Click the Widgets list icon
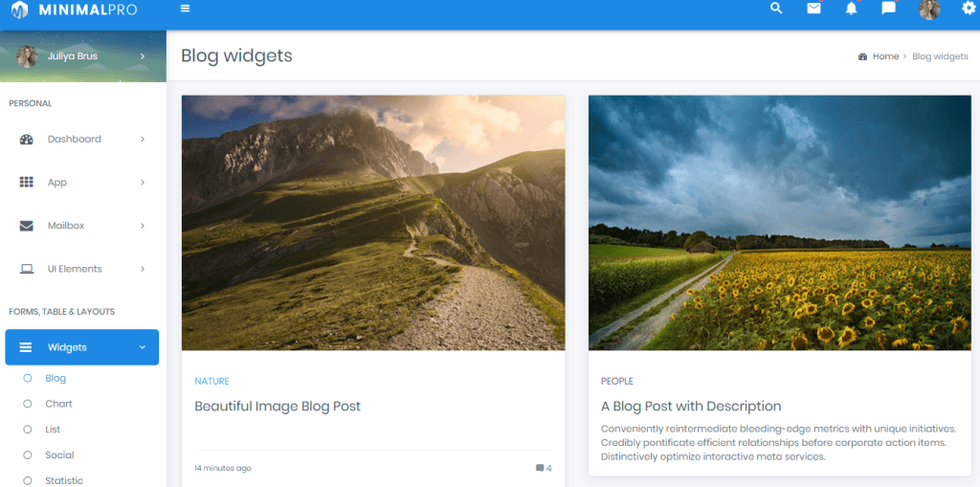Image resolution: width=980 pixels, height=487 pixels. pos(26,347)
